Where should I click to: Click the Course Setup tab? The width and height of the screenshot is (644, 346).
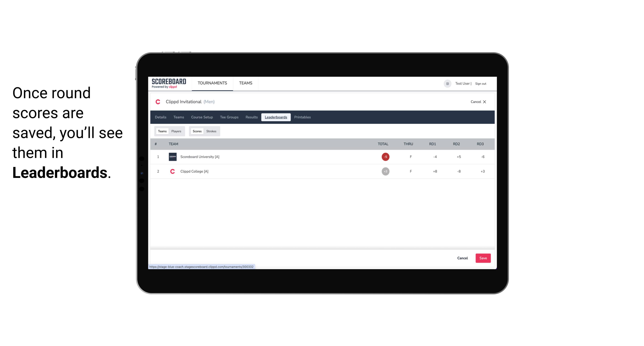[202, 117]
